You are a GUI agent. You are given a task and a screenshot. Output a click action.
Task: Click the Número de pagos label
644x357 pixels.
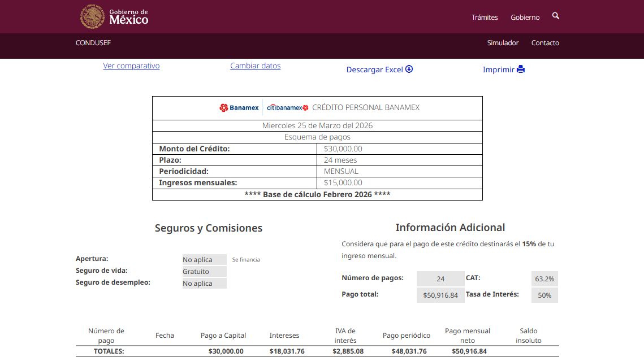[373, 278]
